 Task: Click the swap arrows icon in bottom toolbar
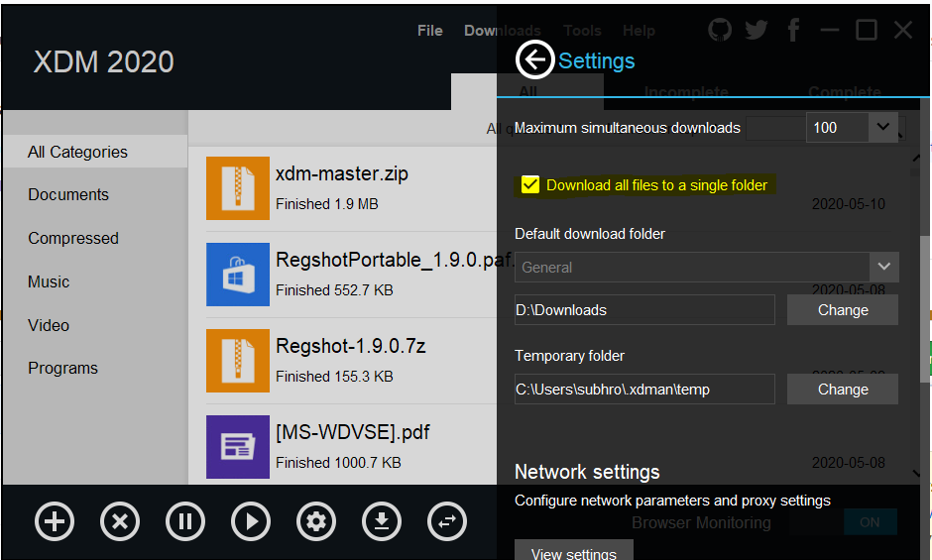[x=447, y=521]
